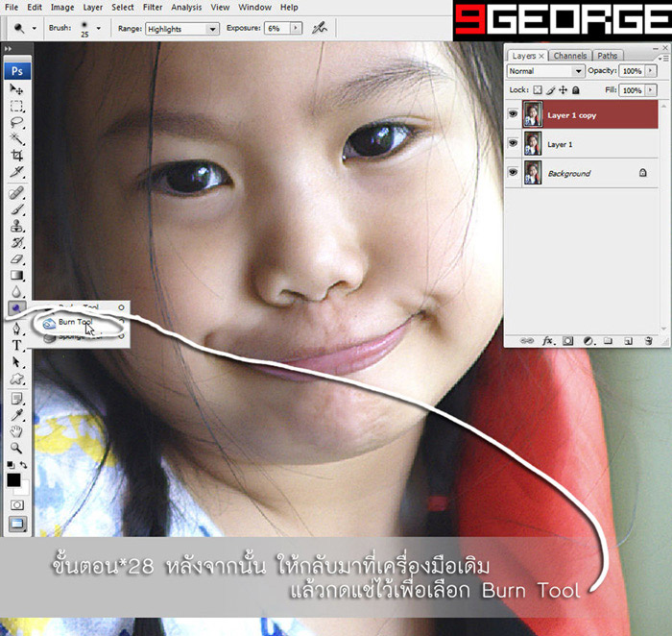Viewport: 672px width, 636px height.
Task: Select the Eraser tool
Action: 16,259
